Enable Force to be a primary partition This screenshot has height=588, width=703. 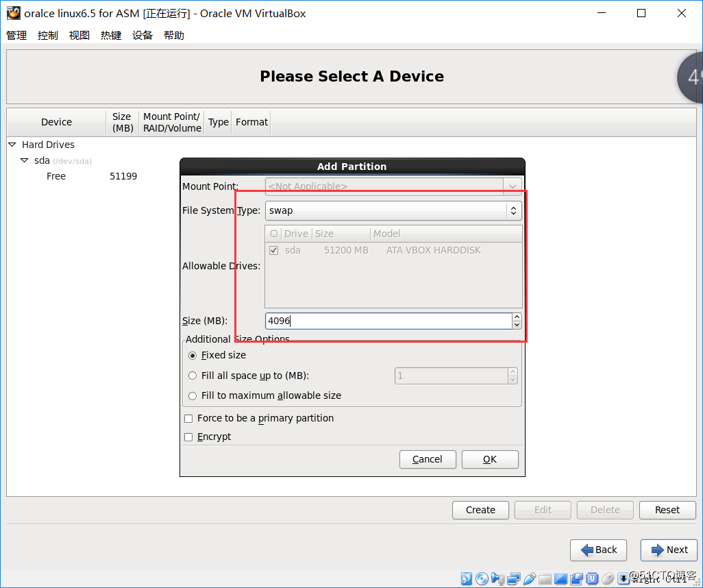click(188, 419)
